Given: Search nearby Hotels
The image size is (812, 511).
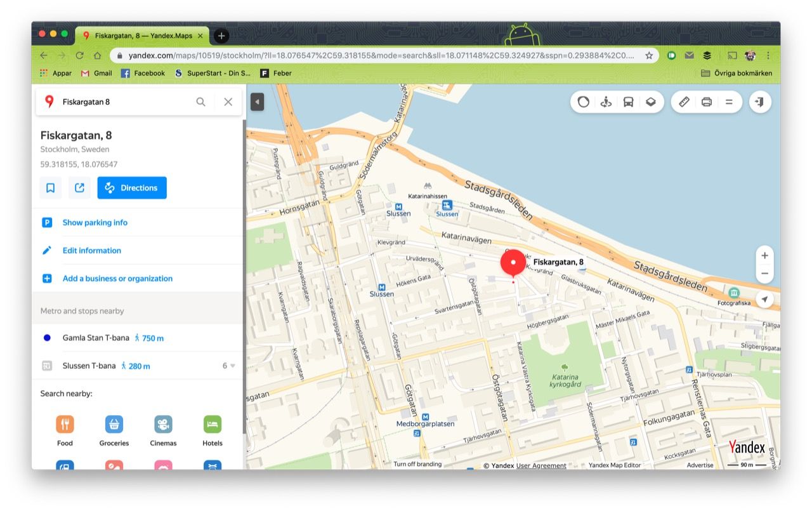Looking at the screenshot, I should point(213,430).
